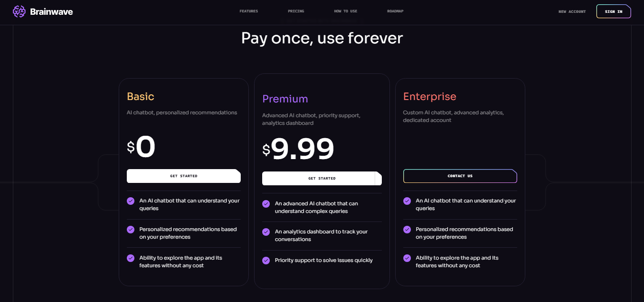
Task: Click the Brainwave brain logo icon
Action: (19, 11)
